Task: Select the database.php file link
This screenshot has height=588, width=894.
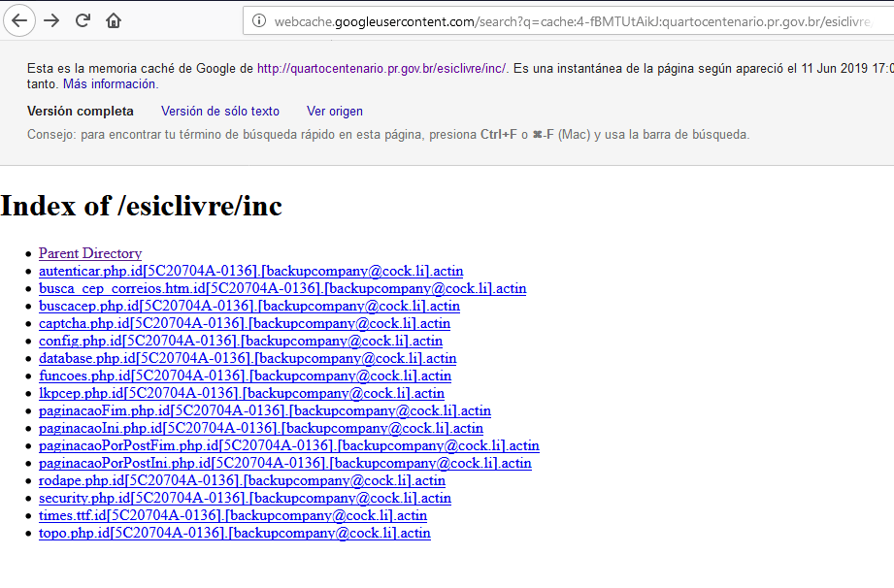Action: point(248,358)
